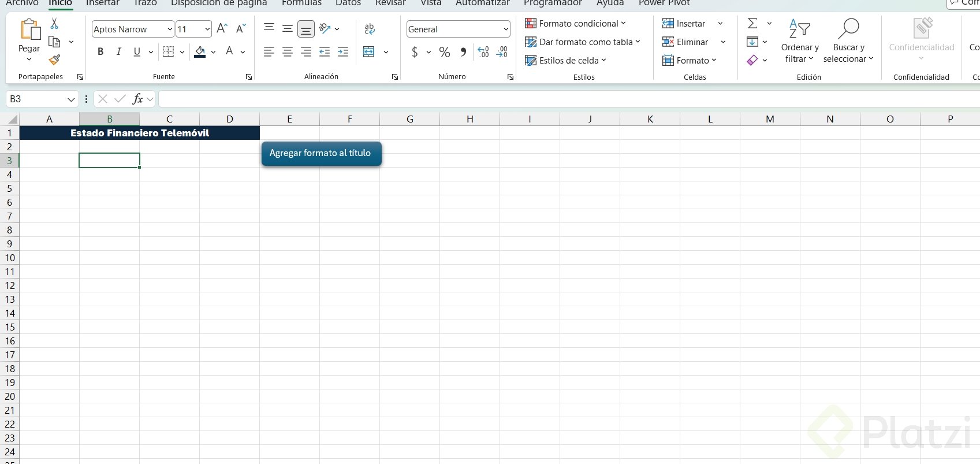This screenshot has height=464, width=980.
Task: Expand the Ordenar y filtrar menu
Action: point(800,40)
